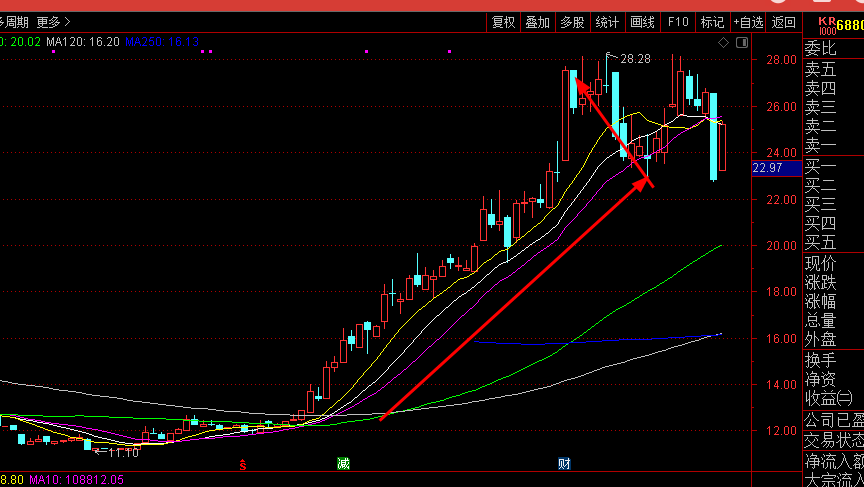Click the MA250: 16.13 indicator label
The image size is (864, 487).
(162, 42)
